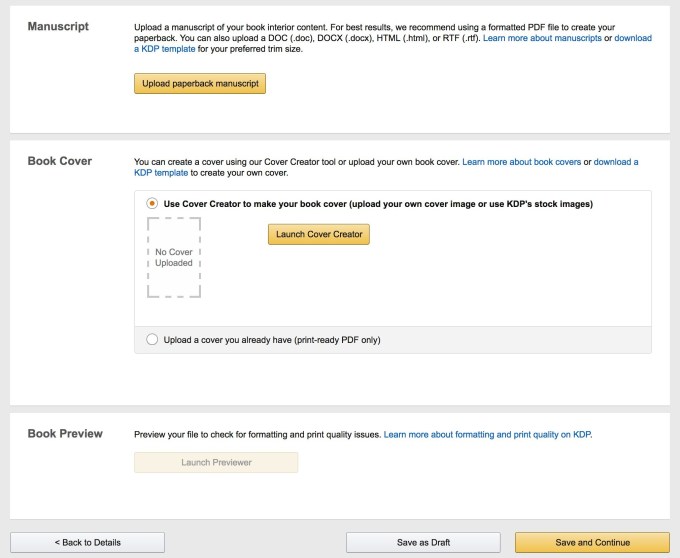The height and width of the screenshot is (558, 680).
Task: Click the Manuscript section heading
Action: pos(58,26)
